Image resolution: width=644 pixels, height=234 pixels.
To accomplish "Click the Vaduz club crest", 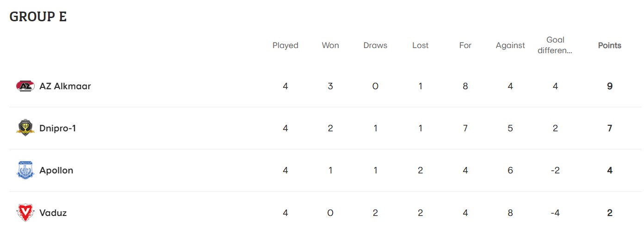I will (25, 213).
